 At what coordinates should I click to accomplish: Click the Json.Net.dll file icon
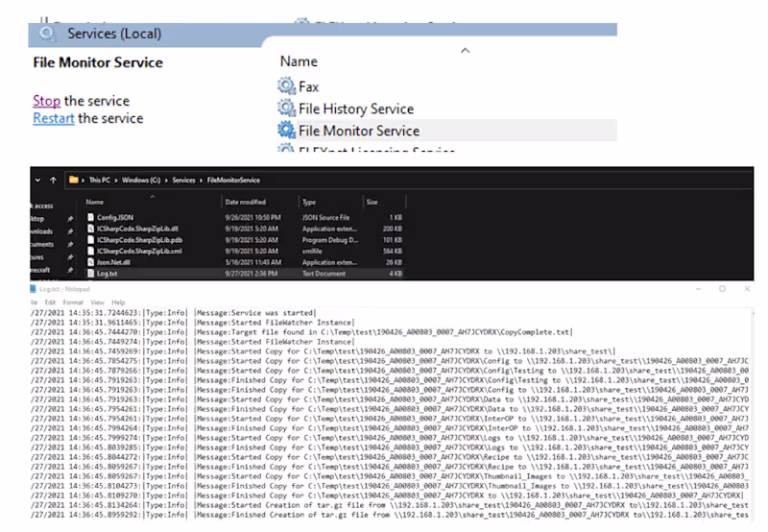(90, 262)
